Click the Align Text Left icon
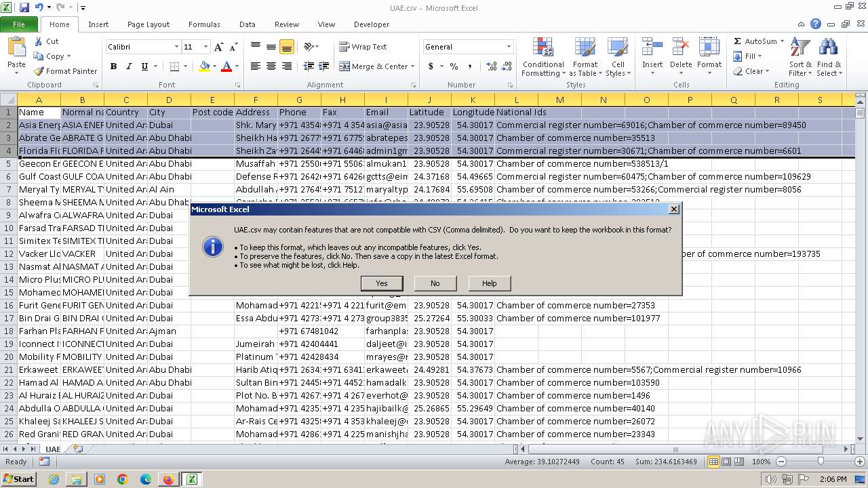The image size is (868, 488). [256, 66]
